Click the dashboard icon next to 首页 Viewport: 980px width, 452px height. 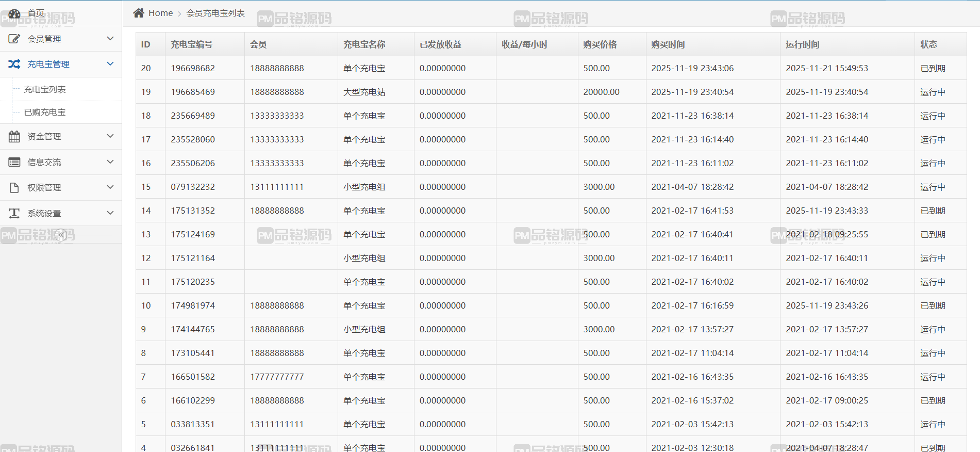pos(14,13)
